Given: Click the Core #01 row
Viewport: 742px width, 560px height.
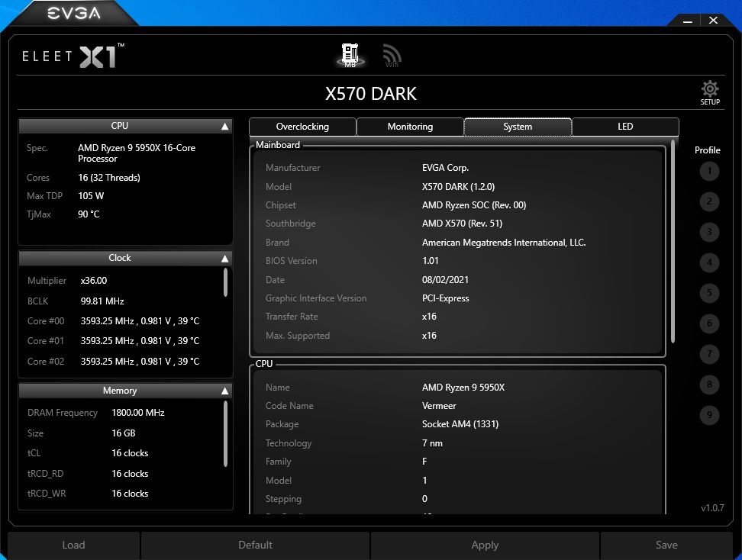Looking at the screenshot, I should pyautogui.click(x=114, y=341).
